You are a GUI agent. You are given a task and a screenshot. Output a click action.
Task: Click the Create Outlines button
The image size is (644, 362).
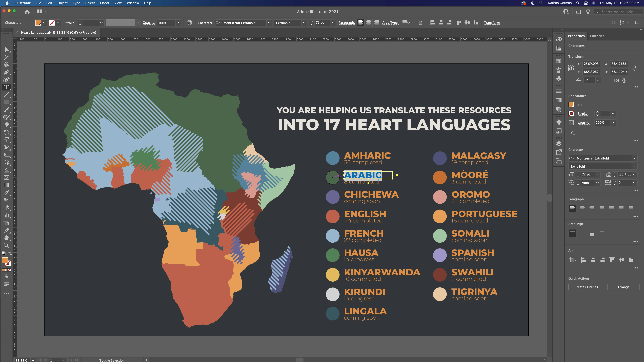click(x=586, y=287)
